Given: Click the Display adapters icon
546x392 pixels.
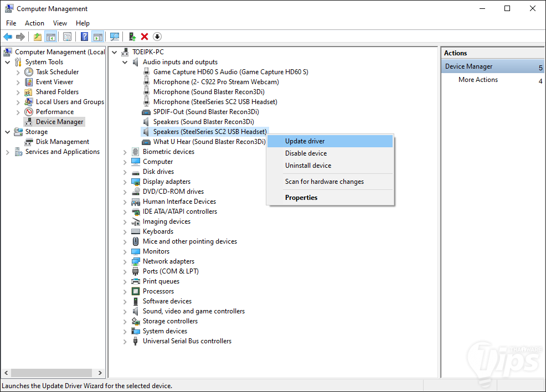Looking at the screenshot, I should pyautogui.click(x=136, y=182).
